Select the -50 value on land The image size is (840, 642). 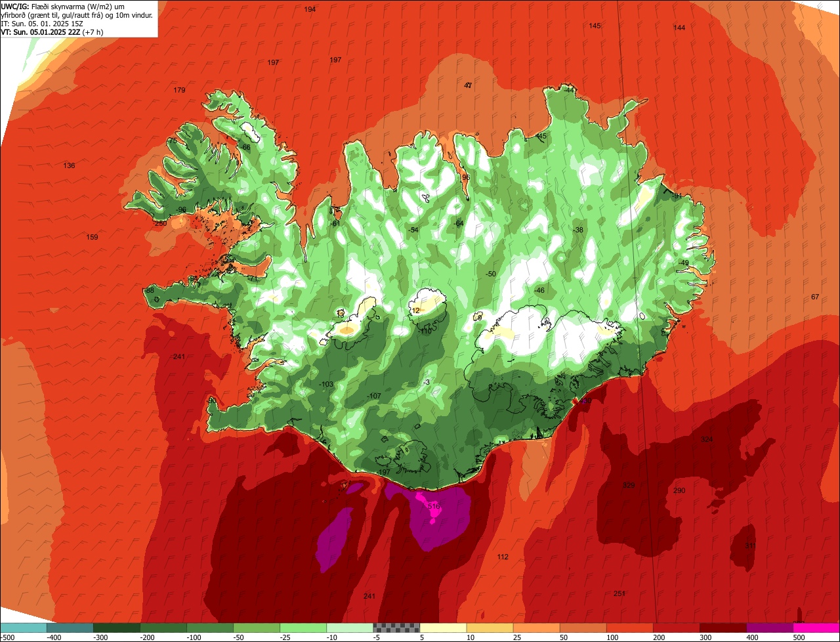click(x=490, y=274)
